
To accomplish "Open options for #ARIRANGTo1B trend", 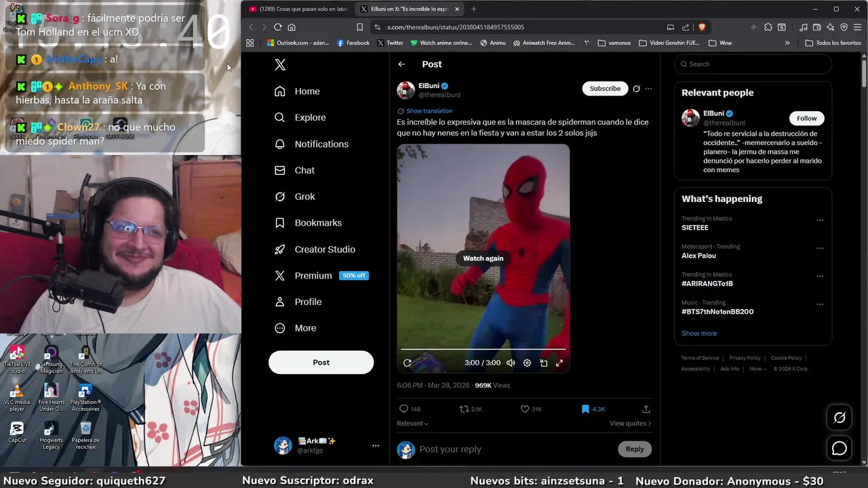I will 820,277.
